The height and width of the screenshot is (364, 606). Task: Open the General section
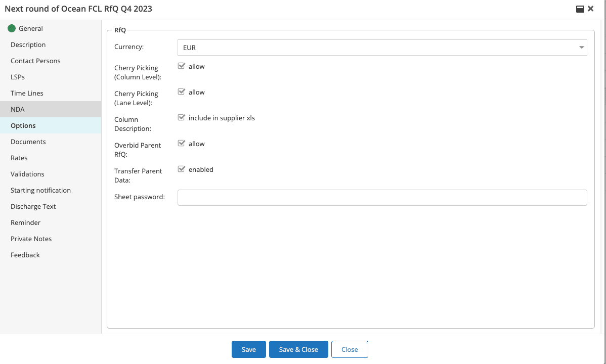pos(51,29)
